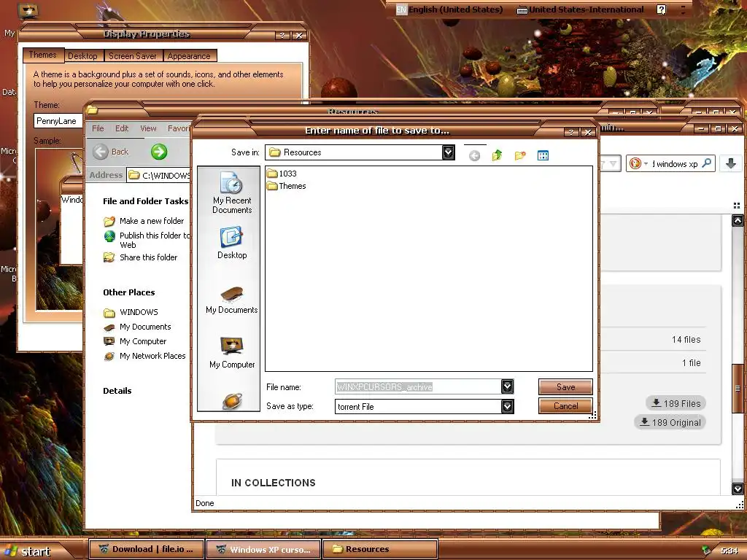Open the browser downloads arrow button
This screenshot has height=560, width=747.
pyautogui.click(x=731, y=163)
